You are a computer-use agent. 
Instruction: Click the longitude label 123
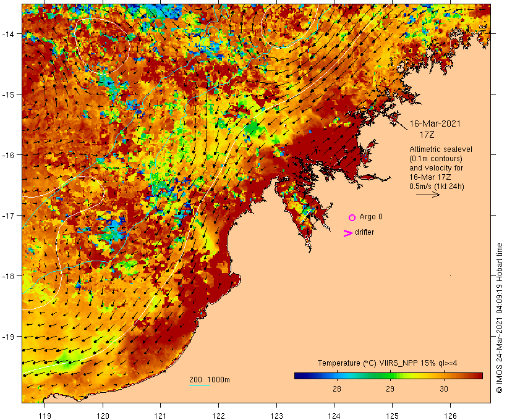[276, 416]
